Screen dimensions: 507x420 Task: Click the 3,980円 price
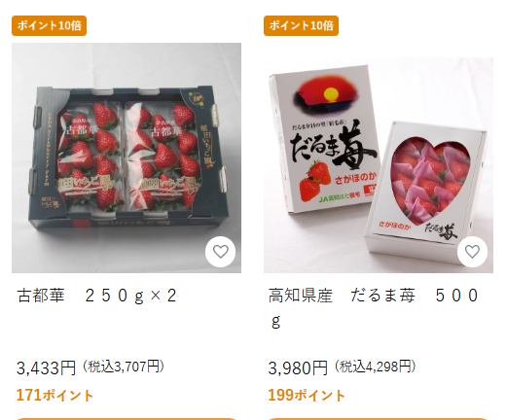pyautogui.click(x=298, y=368)
